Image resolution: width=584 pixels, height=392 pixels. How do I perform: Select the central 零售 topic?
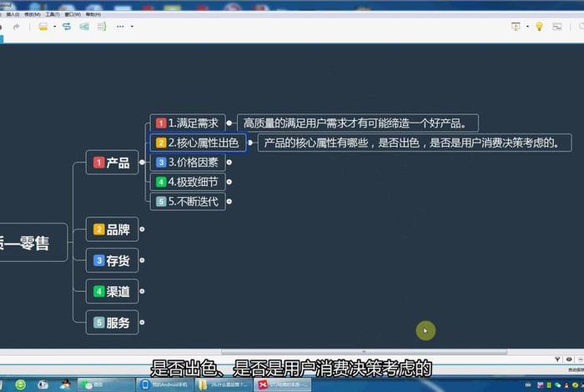click(33, 243)
